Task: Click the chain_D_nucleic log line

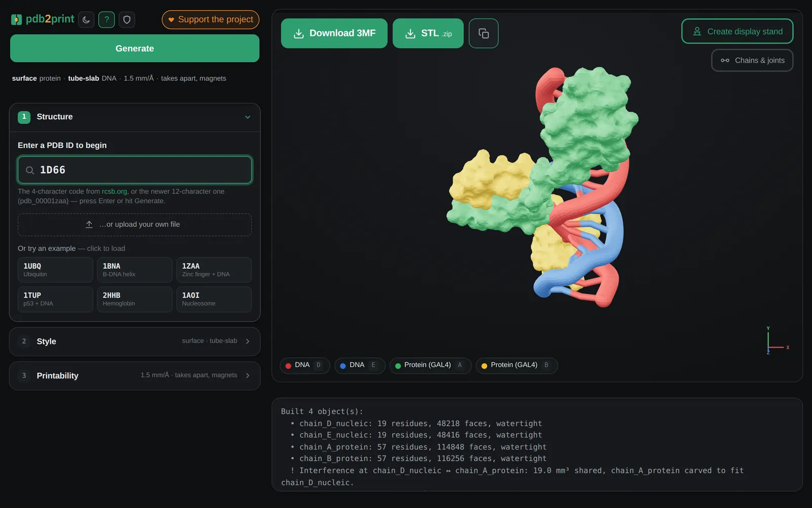Action: pos(416,424)
